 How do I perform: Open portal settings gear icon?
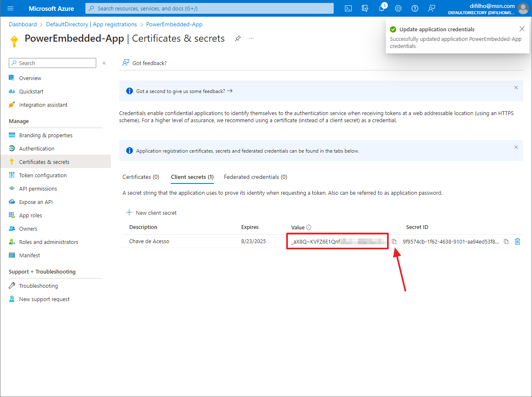[x=398, y=8]
